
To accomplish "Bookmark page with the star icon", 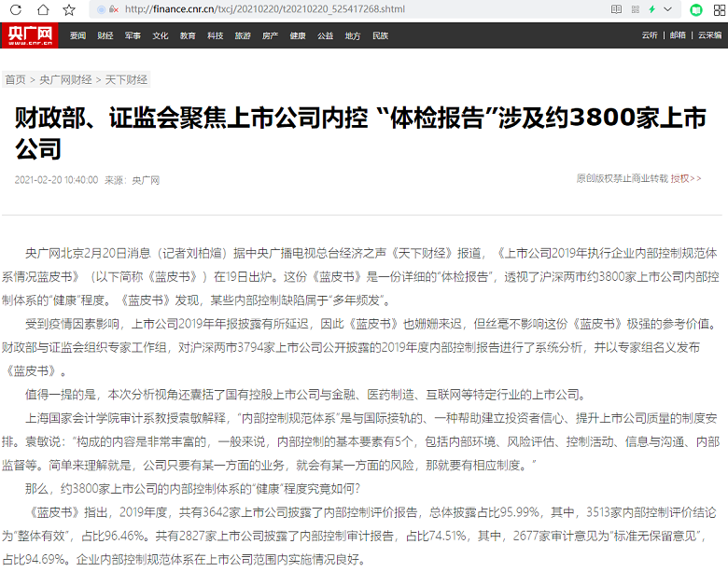I will coord(69,9).
